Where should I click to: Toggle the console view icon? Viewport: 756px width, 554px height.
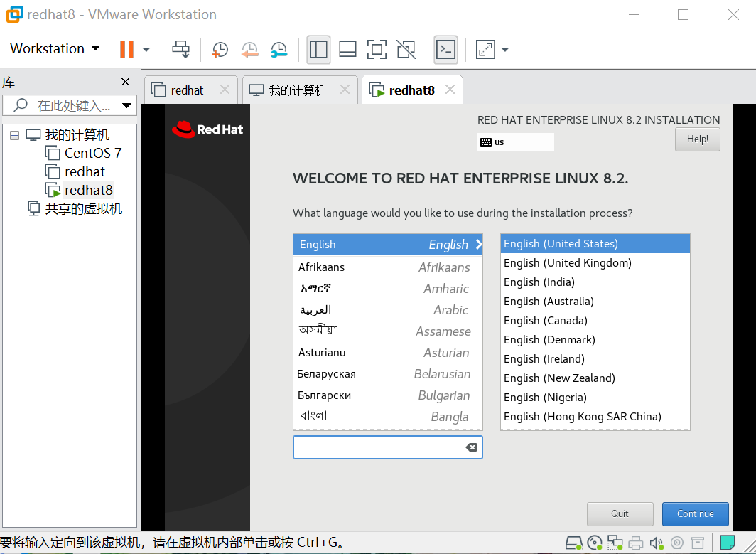445,49
